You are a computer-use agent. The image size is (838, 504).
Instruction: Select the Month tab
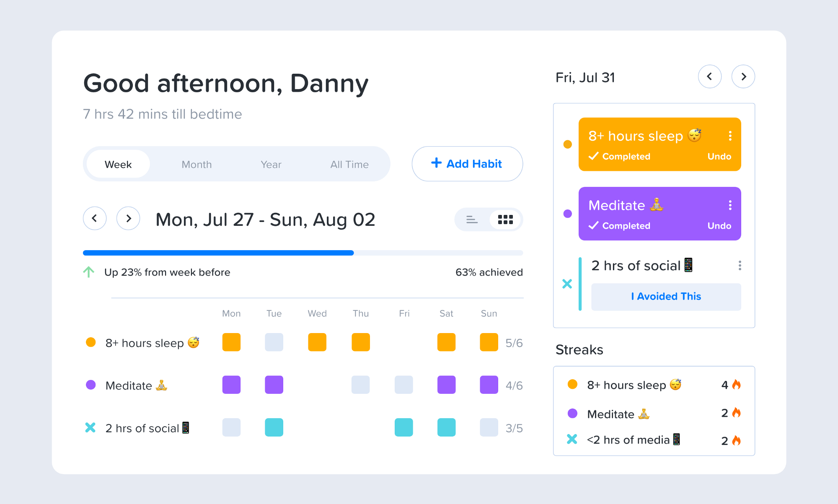[x=197, y=164]
